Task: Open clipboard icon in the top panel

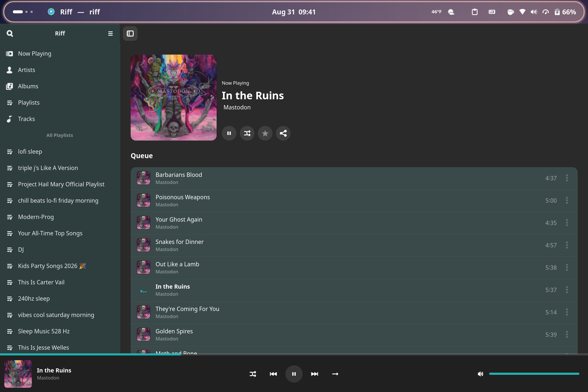Action: (475, 12)
